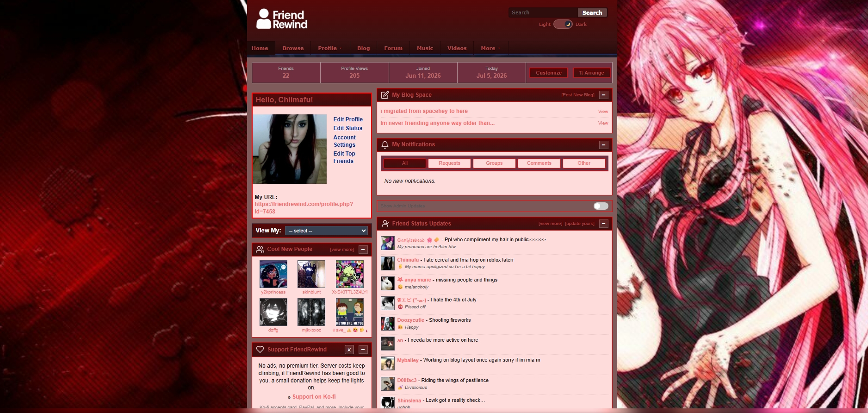Collapse the Support FriendRewind panel
This screenshot has width=868, height=413.
click(363, 350)
